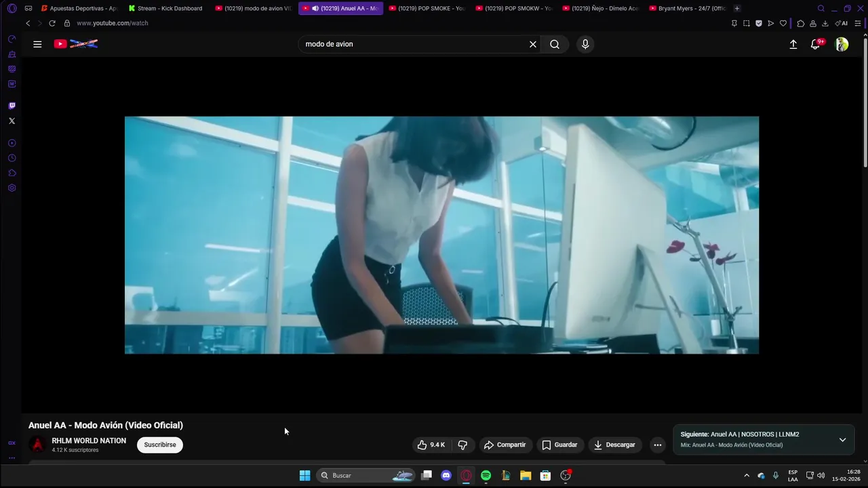The width and height of the screenshot is (868, 488).
Task: Clear the search box with X
Action: (x=533, y=44)
